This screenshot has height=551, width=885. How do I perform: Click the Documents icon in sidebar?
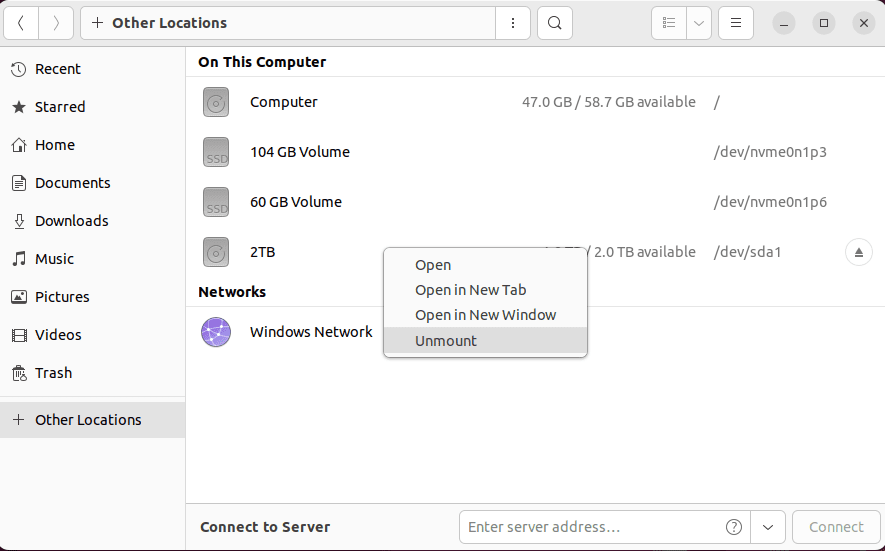19,183
